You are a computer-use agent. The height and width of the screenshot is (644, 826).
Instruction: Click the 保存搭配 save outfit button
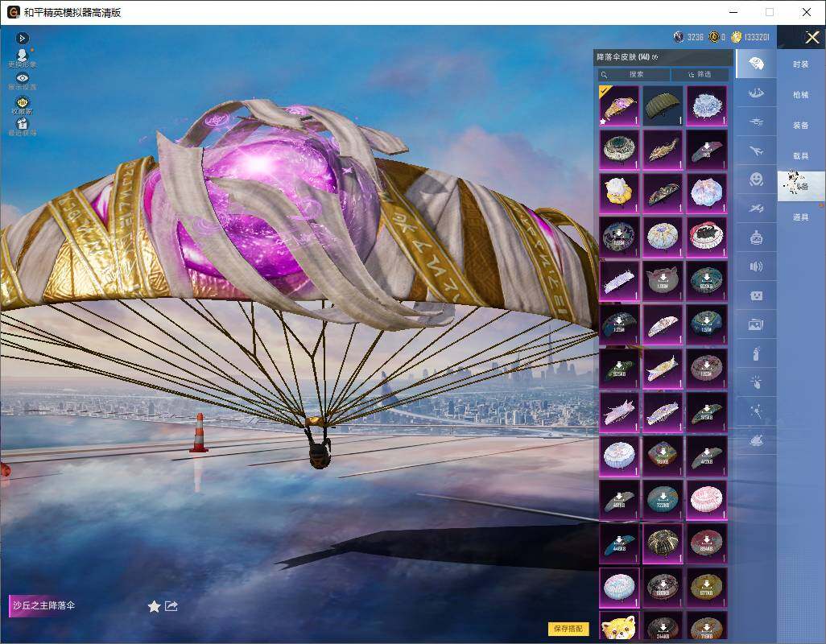click(x=568, y=629)
